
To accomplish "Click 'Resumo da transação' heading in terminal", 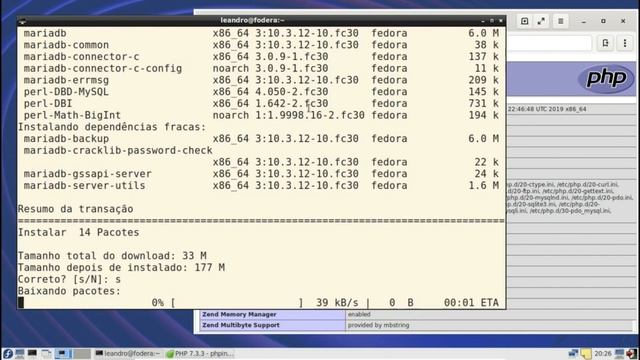I will click(x=76, y=209).
